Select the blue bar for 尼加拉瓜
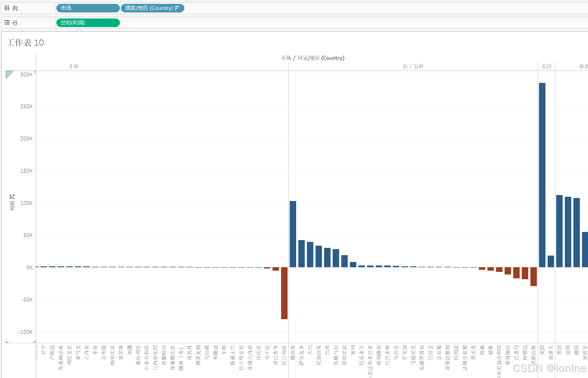588x378 pixels. point(318,256)
